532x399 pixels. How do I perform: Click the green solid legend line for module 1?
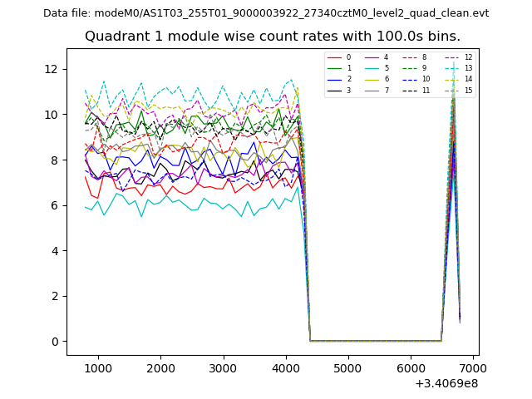point(333,68)
